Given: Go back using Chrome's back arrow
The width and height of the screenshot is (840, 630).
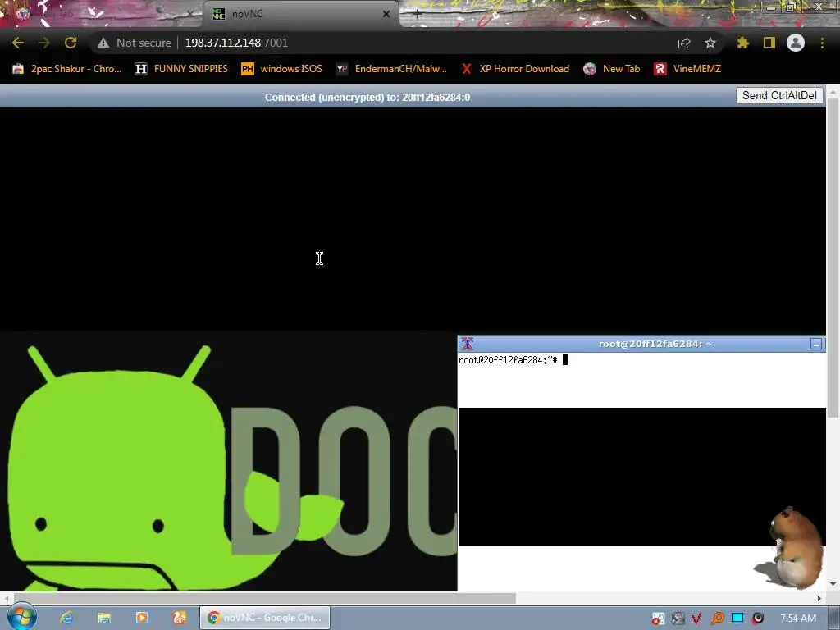Looking at the screenshot, I should click(x=18, y=43).
